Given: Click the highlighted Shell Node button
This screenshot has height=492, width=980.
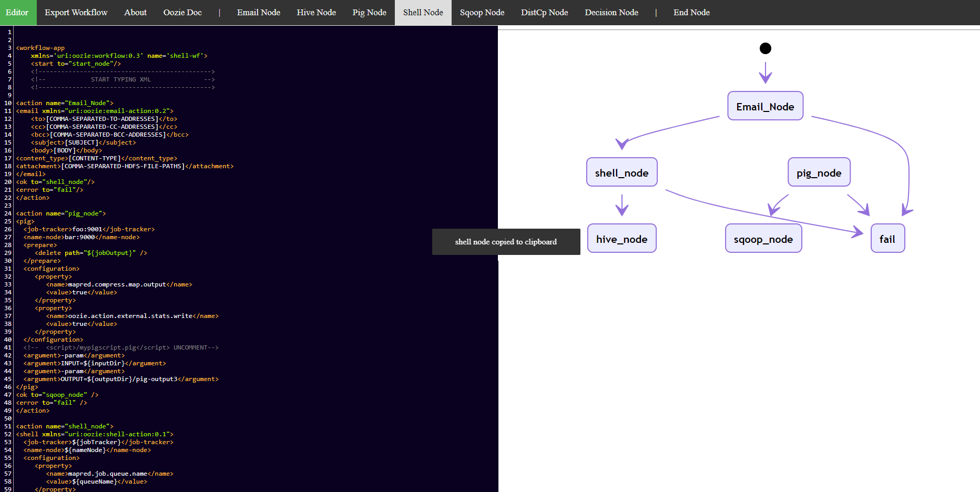Looking at the screenshot, I should (x=423, y=12).
